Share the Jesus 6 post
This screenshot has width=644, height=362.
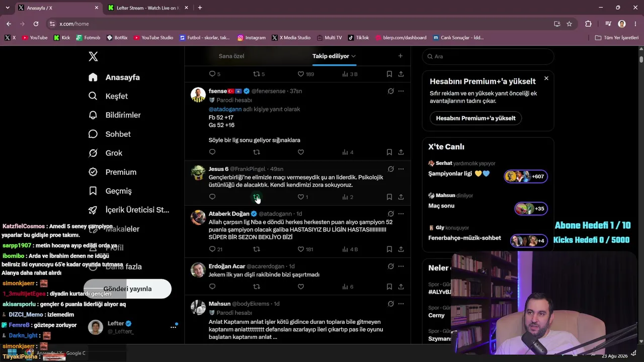401,197
